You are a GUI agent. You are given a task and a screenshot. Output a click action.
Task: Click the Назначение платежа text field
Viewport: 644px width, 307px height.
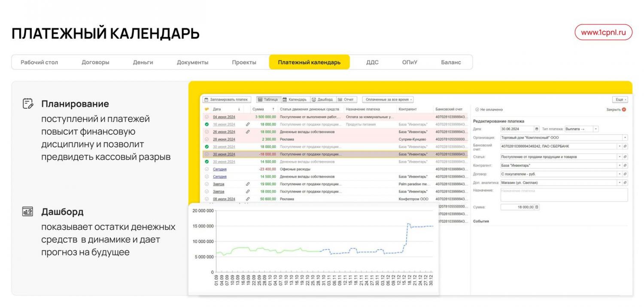coord(564,195)
